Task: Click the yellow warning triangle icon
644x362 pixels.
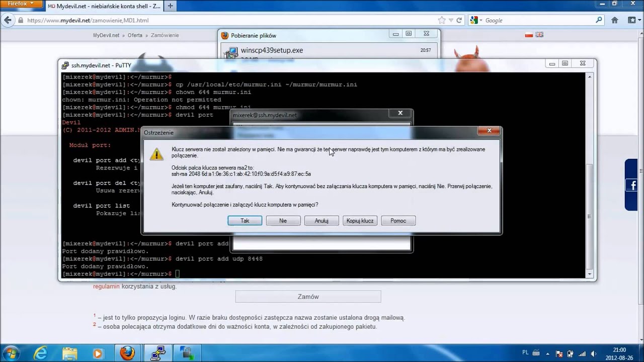Action: [x=156, y=154]
